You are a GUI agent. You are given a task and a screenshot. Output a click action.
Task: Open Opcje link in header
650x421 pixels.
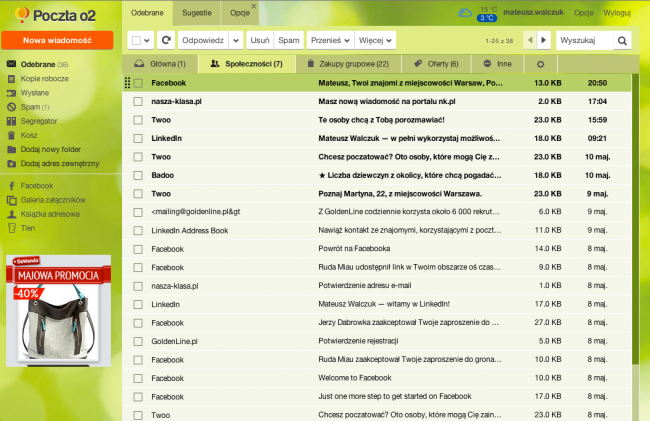[x=584, y=13]
